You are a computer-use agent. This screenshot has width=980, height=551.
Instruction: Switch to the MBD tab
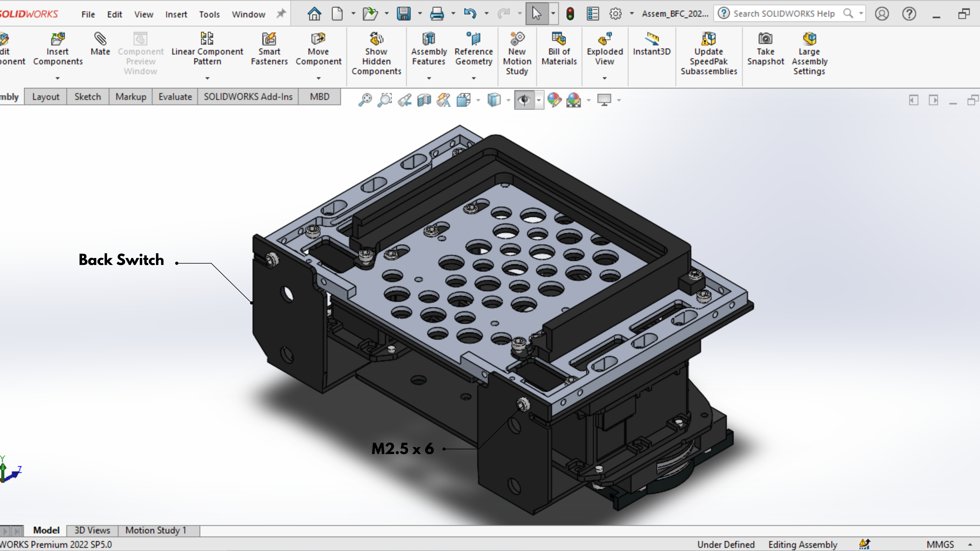click(x=320, y=97)
